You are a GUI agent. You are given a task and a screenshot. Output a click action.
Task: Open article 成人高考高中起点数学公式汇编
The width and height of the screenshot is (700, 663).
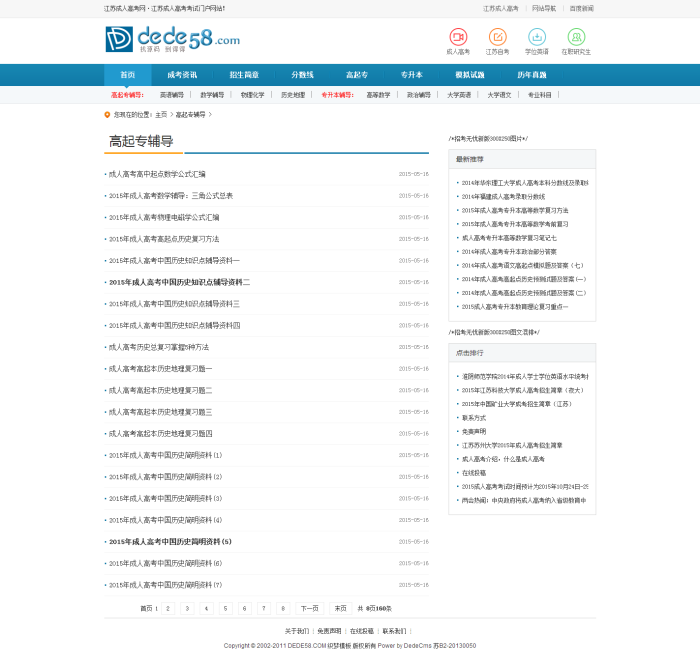(x=157, y=174)
